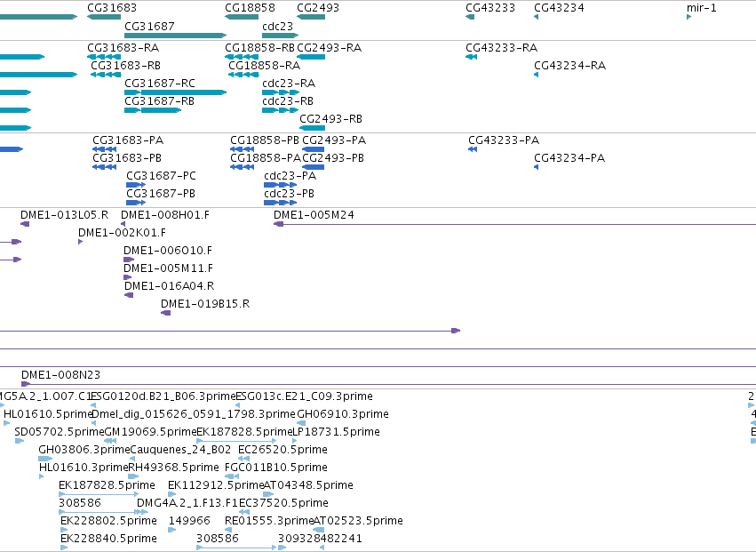The height and width of the screenshot is (552, 756).
Task: Select transcript CG18858-RB label
Action: [x=260, y=48]
